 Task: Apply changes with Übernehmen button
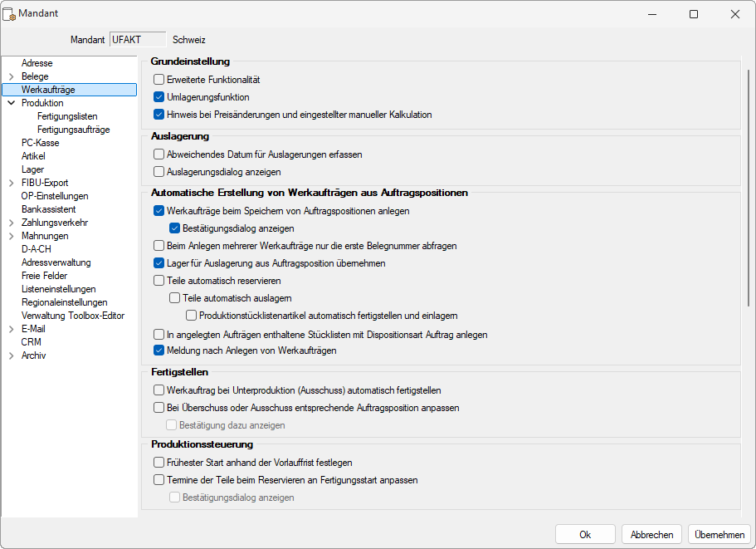719,535
